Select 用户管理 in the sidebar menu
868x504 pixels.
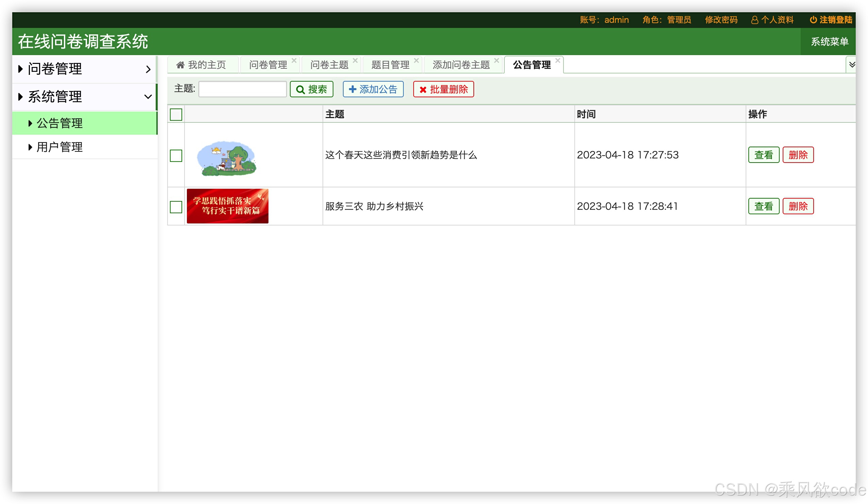pyautogui.click(x=59, y=147)
